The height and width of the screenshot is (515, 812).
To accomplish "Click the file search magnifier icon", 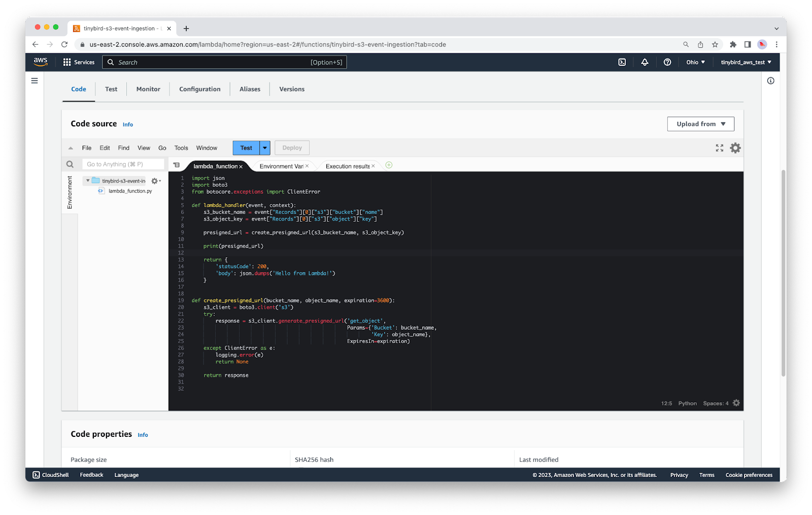I will 70,164.
